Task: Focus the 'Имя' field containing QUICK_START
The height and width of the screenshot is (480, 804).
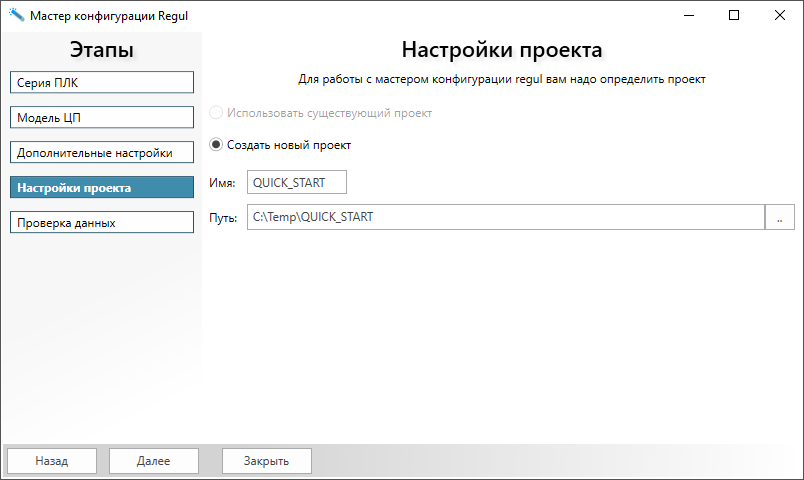Action: tap(296, 182)
